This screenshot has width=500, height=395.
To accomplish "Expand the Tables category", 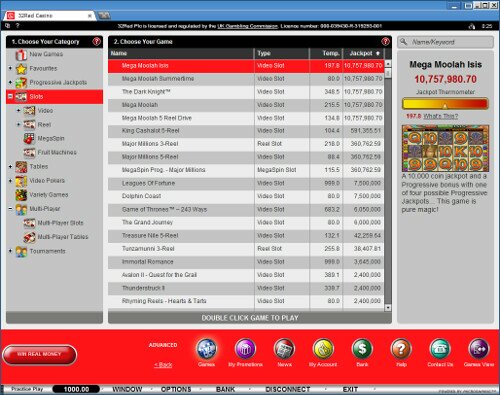I will [10, 166].
